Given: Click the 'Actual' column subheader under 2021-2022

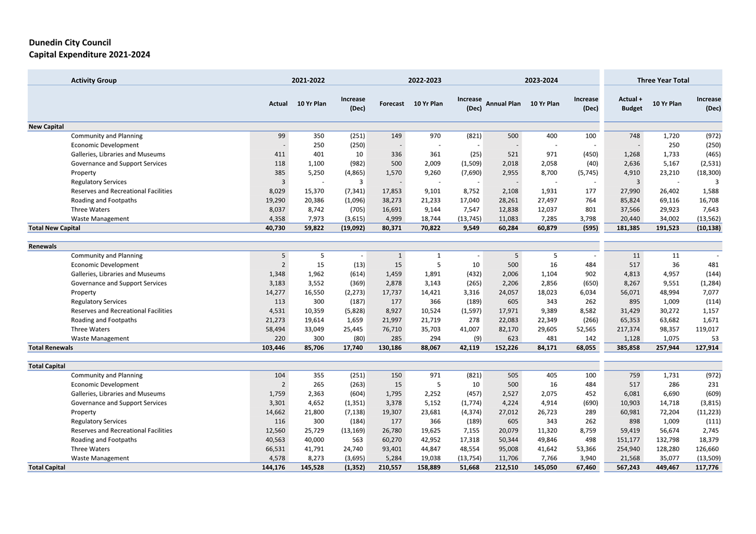Looking at the screenshot, I should click(x=278, y=104).
